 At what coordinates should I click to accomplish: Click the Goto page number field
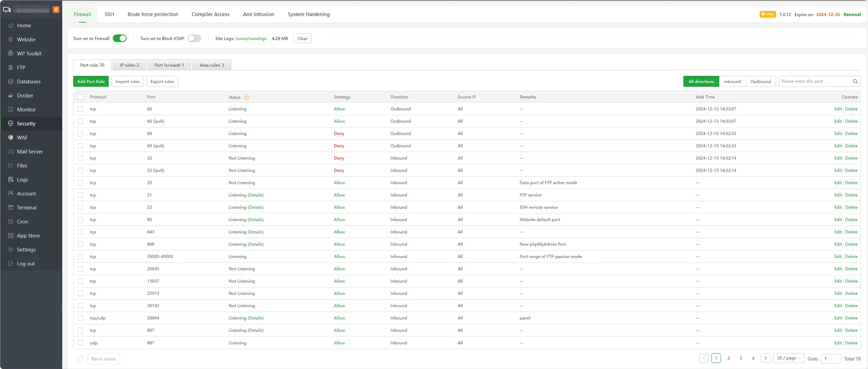(830, 358)
